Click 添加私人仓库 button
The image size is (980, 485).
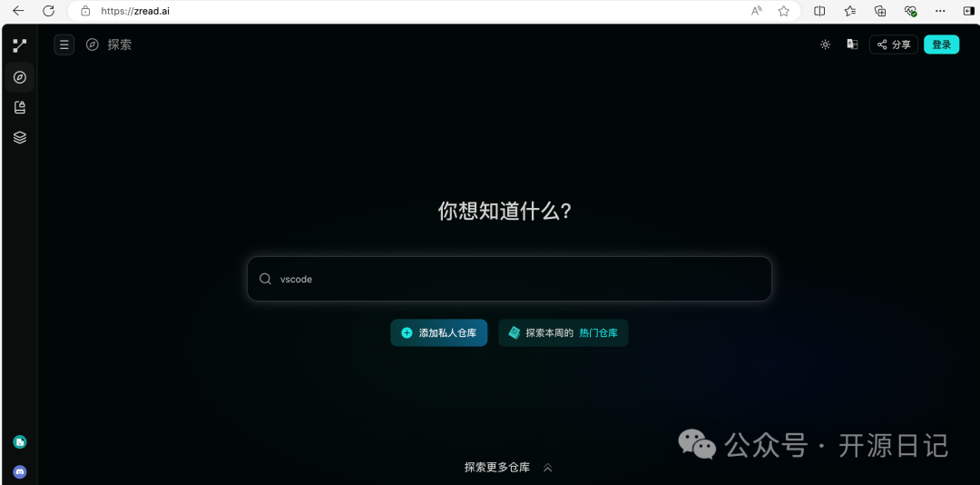tap(439, 333)
